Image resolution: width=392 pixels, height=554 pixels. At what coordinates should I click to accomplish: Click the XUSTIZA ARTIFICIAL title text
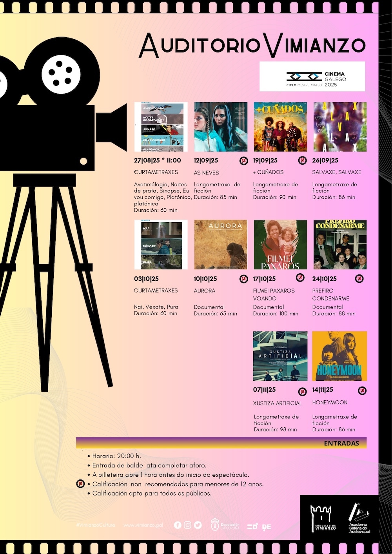click(277, 403)
